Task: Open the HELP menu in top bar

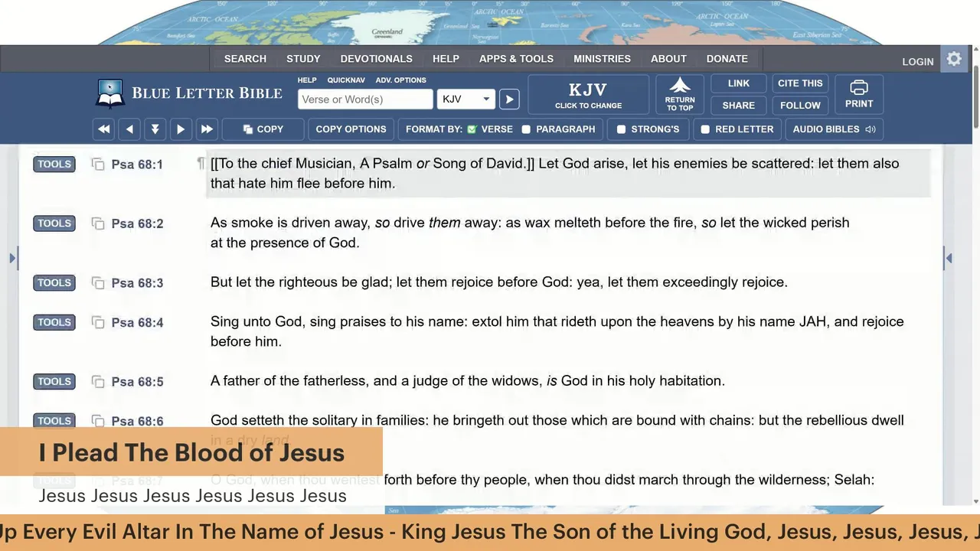Action: [x=446, y=59]
